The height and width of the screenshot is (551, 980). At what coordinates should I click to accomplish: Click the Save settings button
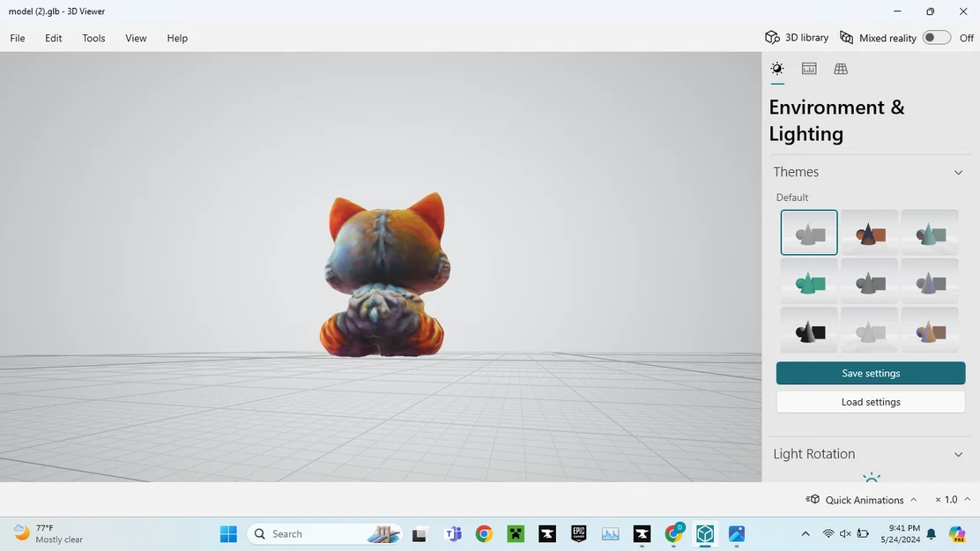[x=871, y=373]
